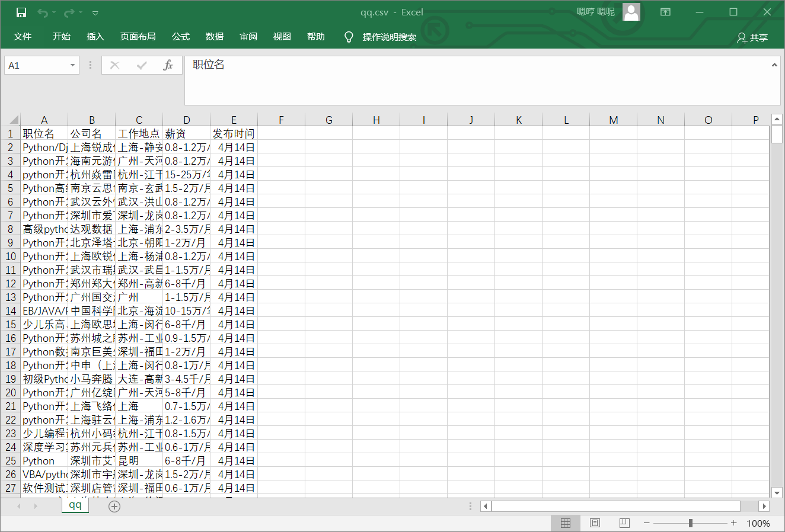Click the 操作说明搜索 search field

[x=390, y=37]
